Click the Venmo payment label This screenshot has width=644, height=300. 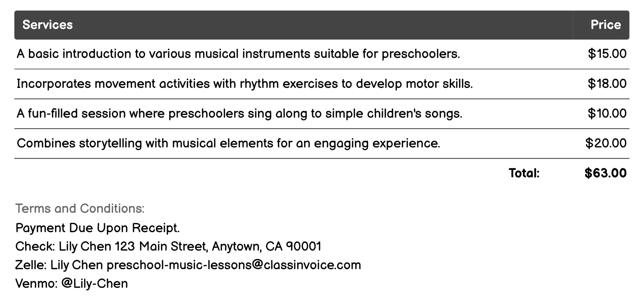(37, 284)
